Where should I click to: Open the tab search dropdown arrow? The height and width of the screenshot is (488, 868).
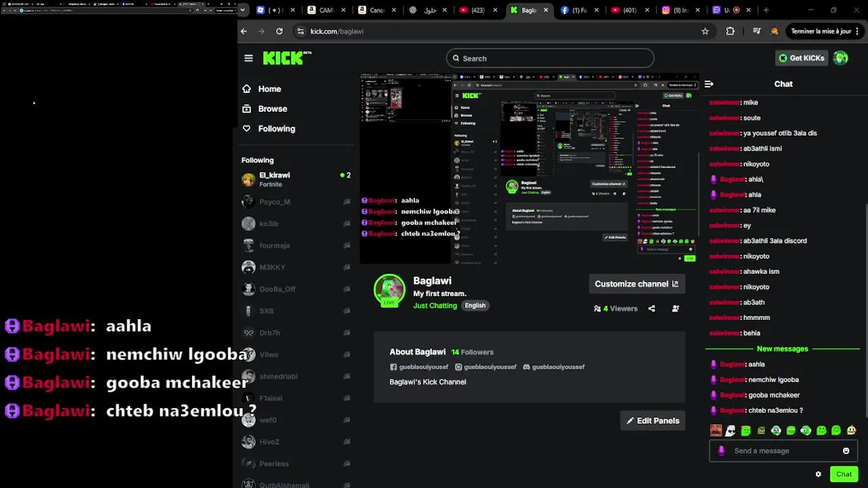[x=243, y=10]
